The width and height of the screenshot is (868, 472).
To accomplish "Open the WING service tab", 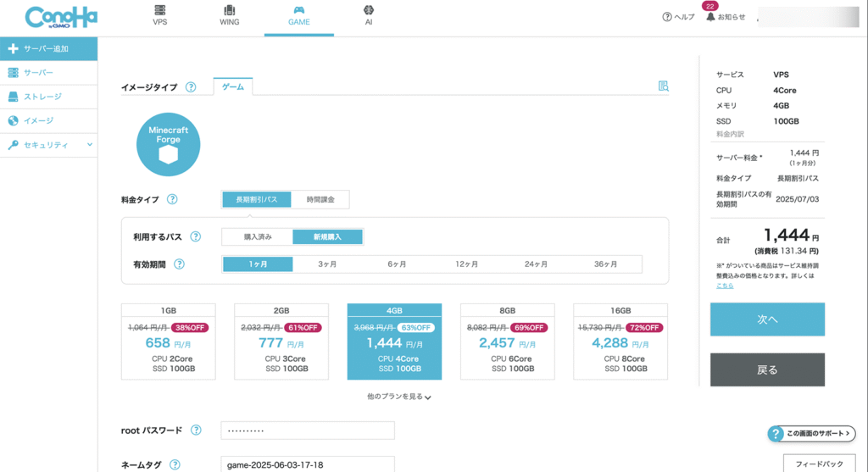I will (x=229, y=17).
